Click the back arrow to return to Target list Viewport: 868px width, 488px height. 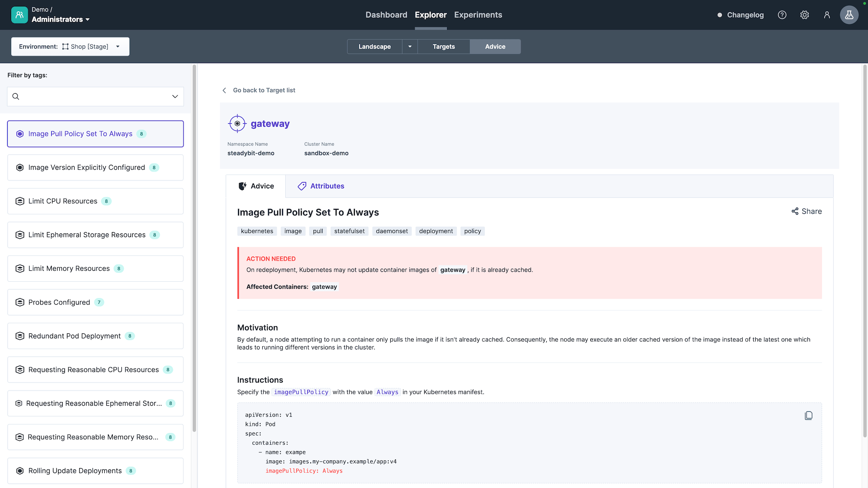[x=224, y=90]
